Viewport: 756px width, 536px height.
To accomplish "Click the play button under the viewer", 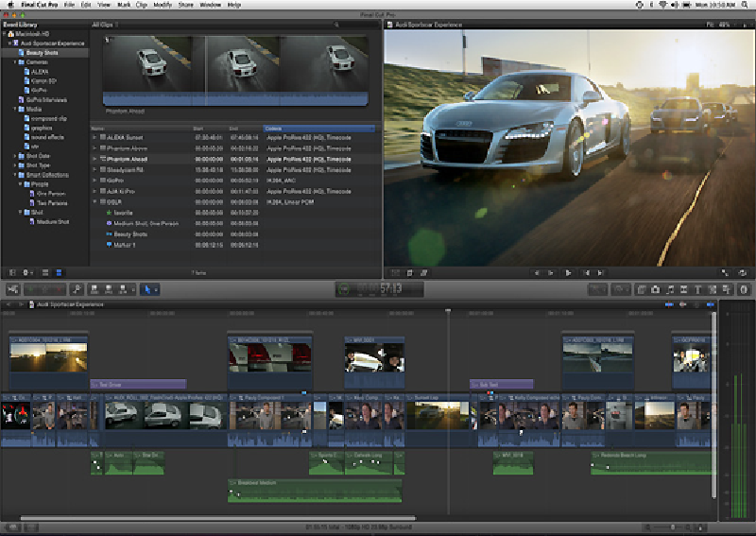I will coord(569,272).
